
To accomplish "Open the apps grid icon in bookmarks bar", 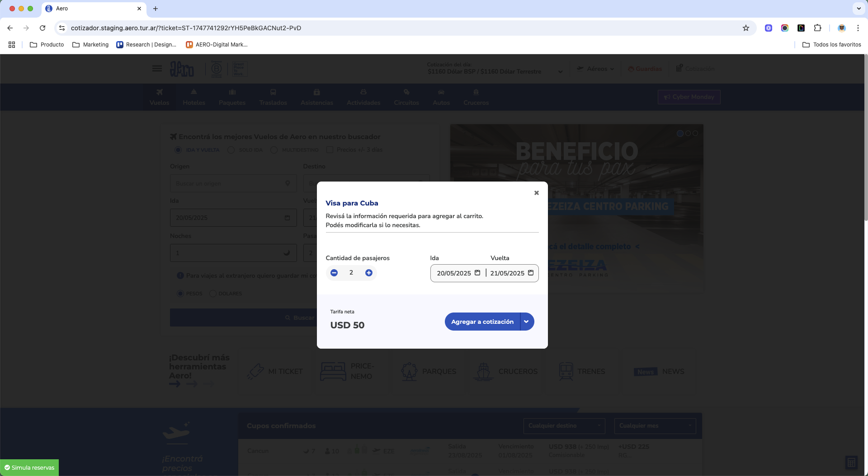I will click(x=12, y=45).
